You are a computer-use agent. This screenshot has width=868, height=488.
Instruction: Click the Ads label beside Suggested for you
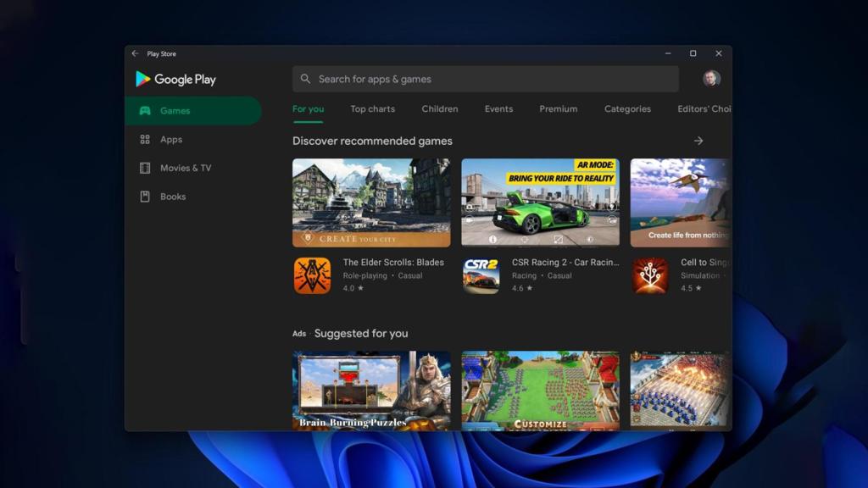click(x=299, y=334)
